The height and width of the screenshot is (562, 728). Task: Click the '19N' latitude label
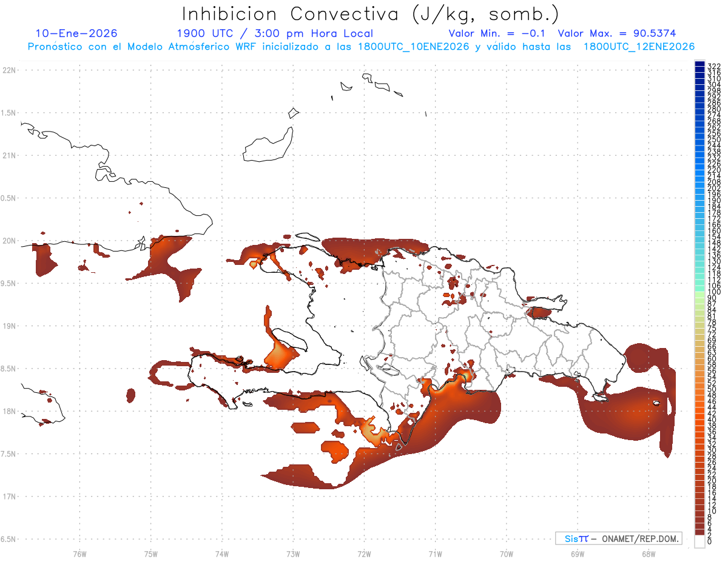(9, 326)
